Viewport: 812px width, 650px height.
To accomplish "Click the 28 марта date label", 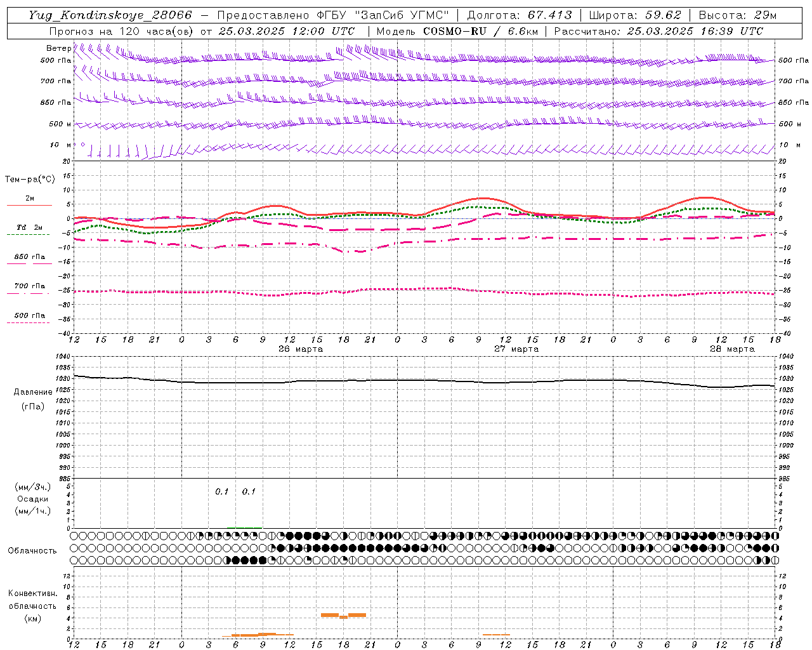I will (732, 349).
